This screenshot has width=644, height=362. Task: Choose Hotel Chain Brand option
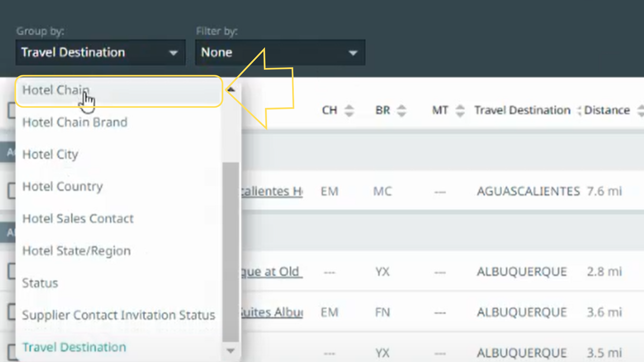75,122
